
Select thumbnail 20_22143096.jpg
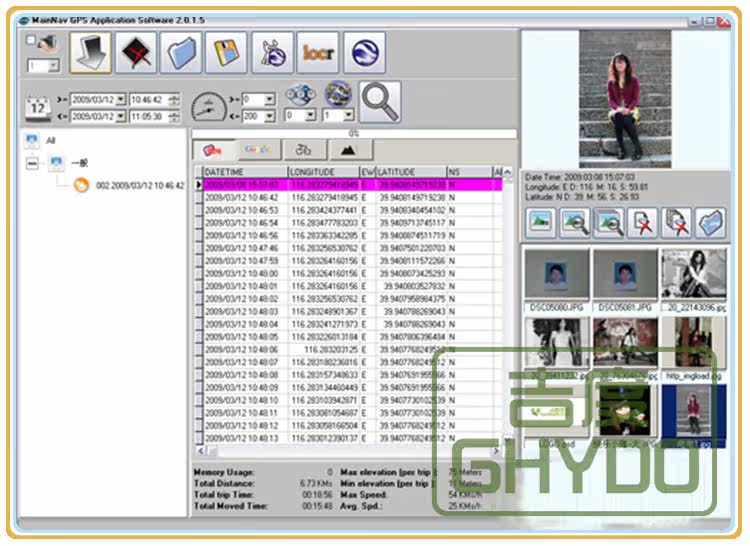pos(694,280)
